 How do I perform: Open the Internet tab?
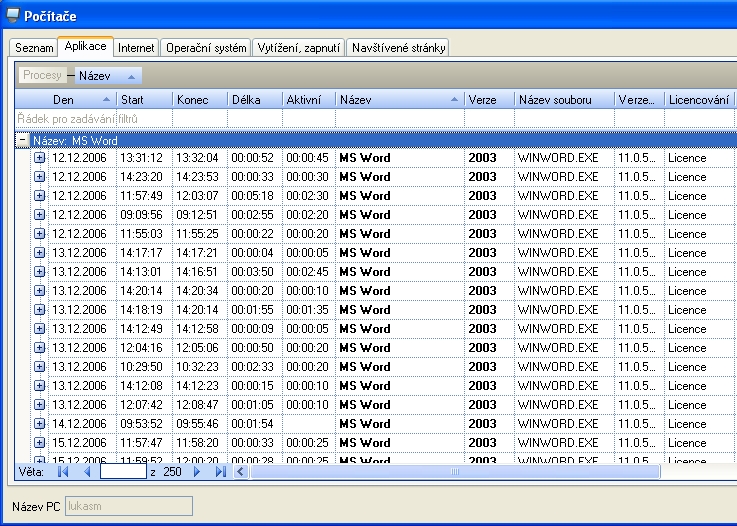[x=136, y=48]
